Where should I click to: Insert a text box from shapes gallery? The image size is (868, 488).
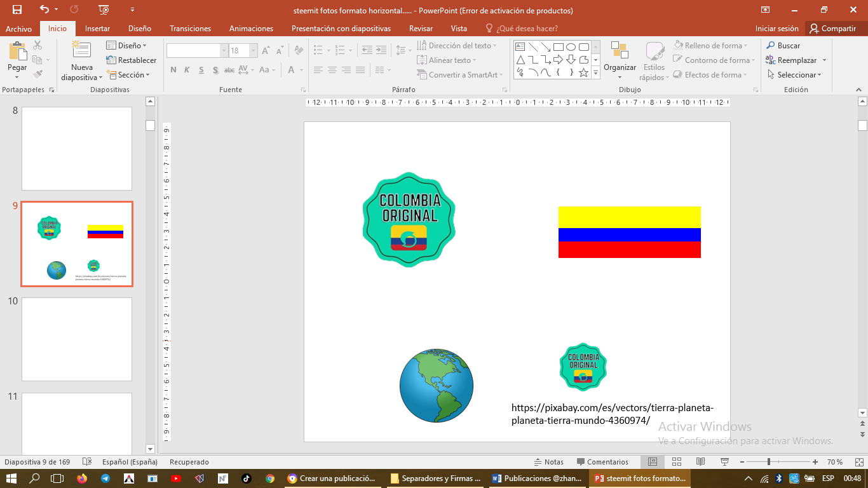(520, 47)
